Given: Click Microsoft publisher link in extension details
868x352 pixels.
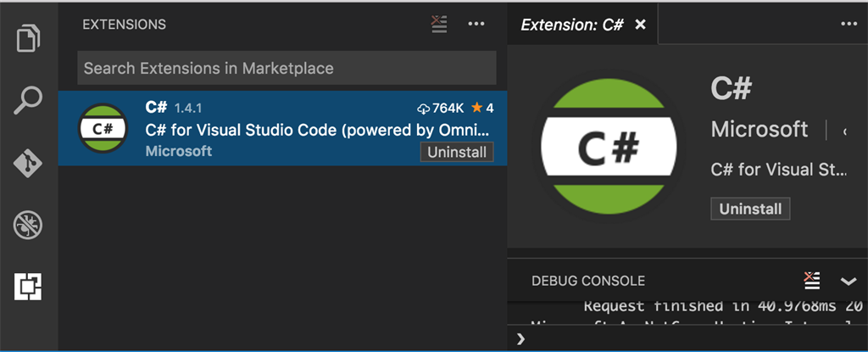Looking at the screenshot, I should (759, 129).
